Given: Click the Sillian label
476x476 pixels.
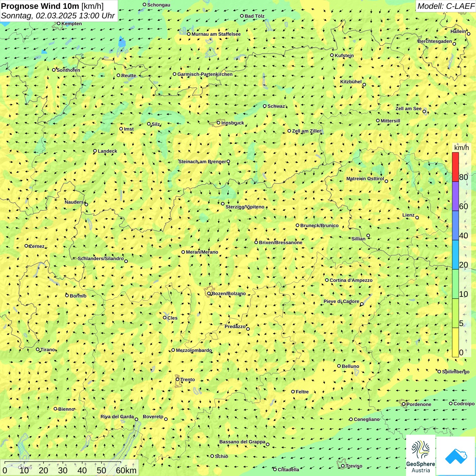Looking at the screenshot, I should click(358, 239).
